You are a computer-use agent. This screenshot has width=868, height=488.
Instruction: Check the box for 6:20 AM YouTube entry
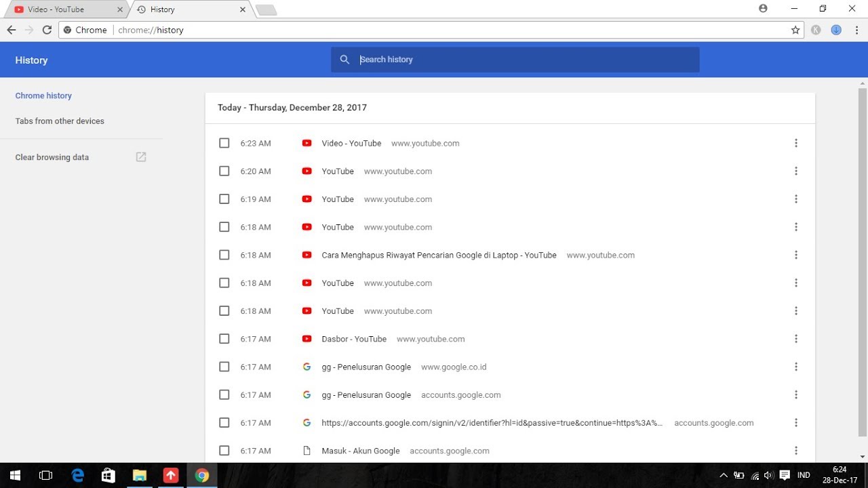pos(224,171)
